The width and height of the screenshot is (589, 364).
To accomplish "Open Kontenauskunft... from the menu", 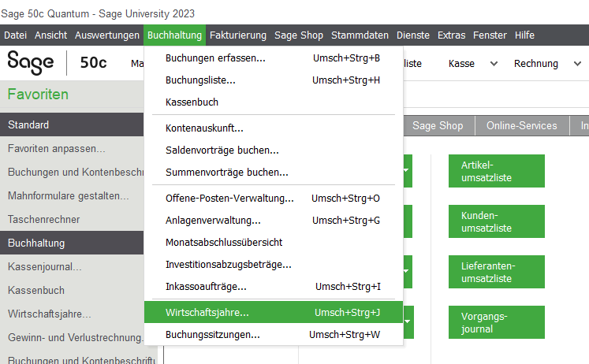I will tap(274, 128).
